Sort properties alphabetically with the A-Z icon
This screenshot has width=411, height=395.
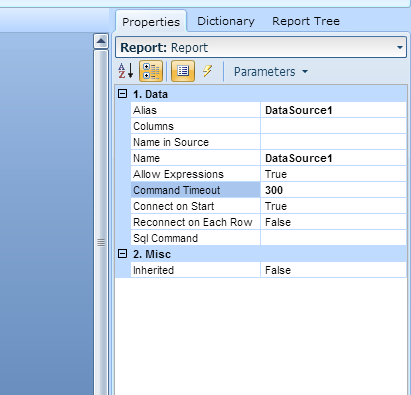point(126,71)
